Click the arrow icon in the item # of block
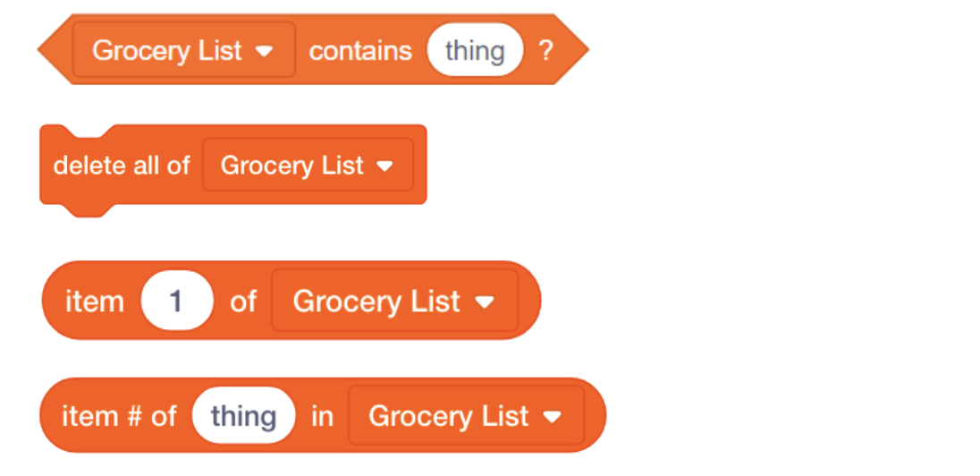Image resolution: width=980 pixels, height=476 pixels. click(553, 417)
